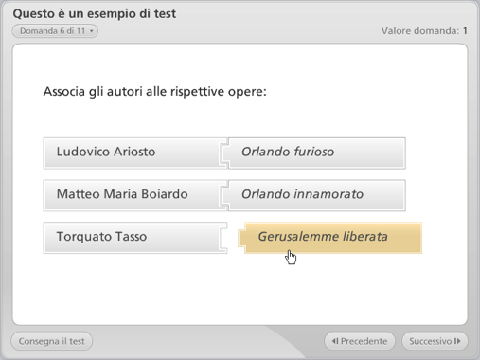Click the puzzle notch joining Boiardo and Orlando innamorato
The image size is (480, 360).
point(224,195)
